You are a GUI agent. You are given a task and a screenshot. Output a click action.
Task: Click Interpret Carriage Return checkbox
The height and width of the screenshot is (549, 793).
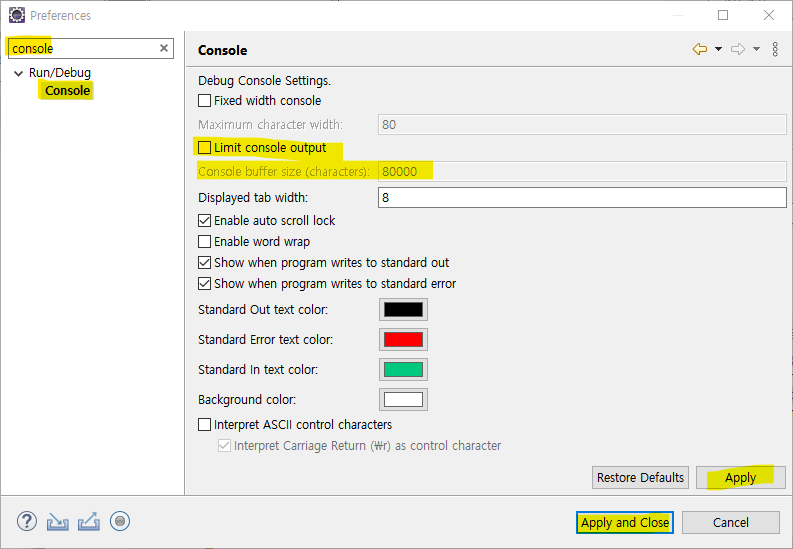click(224, 445)
